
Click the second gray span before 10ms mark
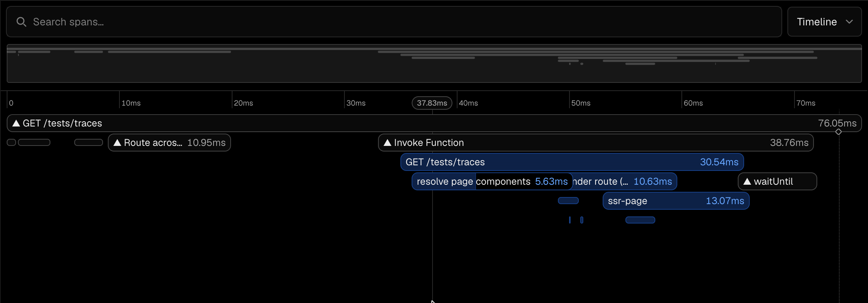pyautogui.click(x=34, y=143)
